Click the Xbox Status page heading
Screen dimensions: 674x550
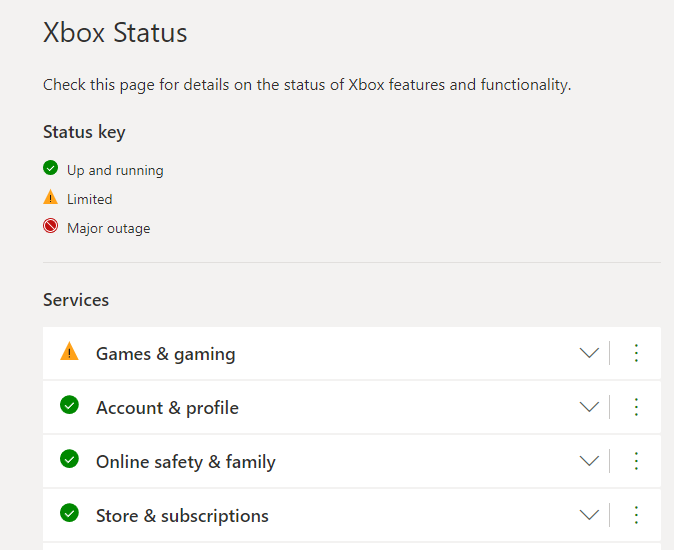click(x=115, y=32)
